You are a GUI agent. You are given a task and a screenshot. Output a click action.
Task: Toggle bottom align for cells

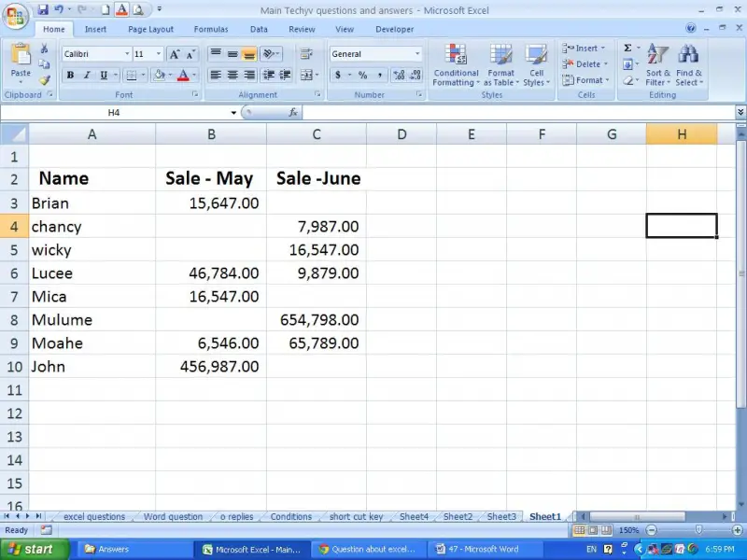point(249,54)
